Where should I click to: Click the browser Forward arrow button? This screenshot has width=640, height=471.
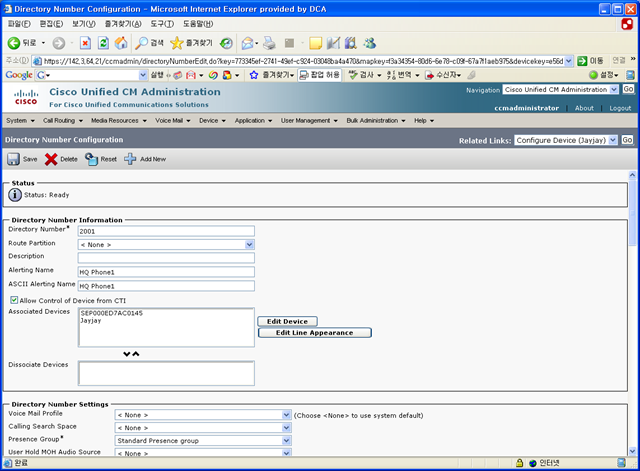click(59, 43)
